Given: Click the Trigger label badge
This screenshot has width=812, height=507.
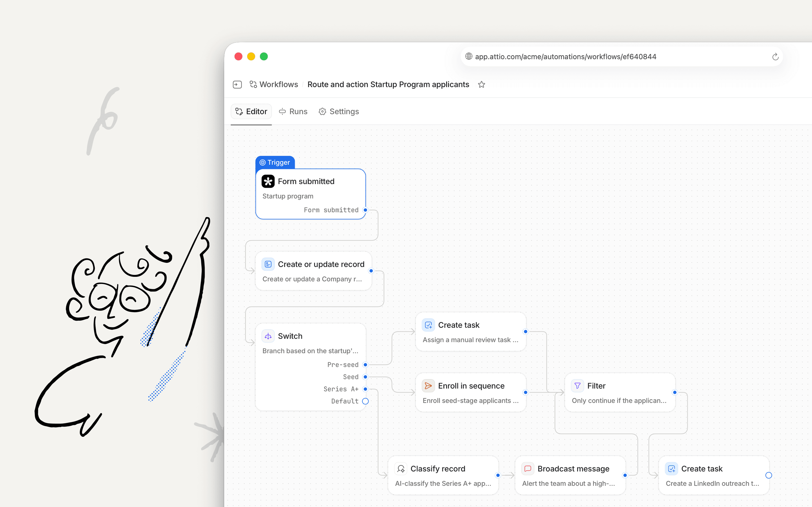Looking at the screenshot, I should point(275,162).
